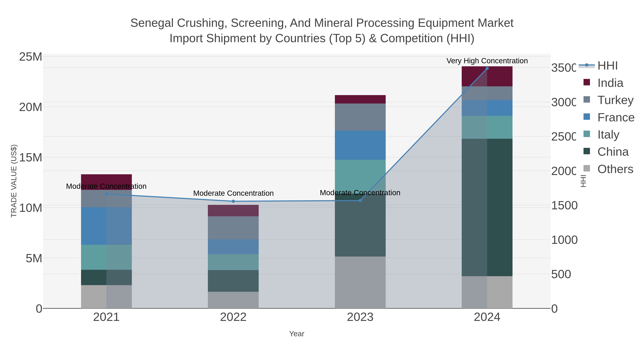Toggle the Italy legend entry

(601, 134)
